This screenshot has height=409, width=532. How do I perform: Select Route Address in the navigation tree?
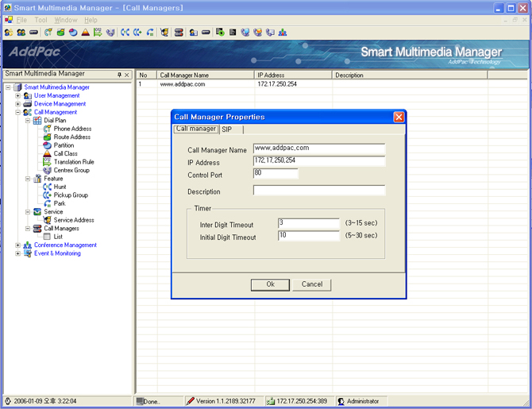(71, 137)
